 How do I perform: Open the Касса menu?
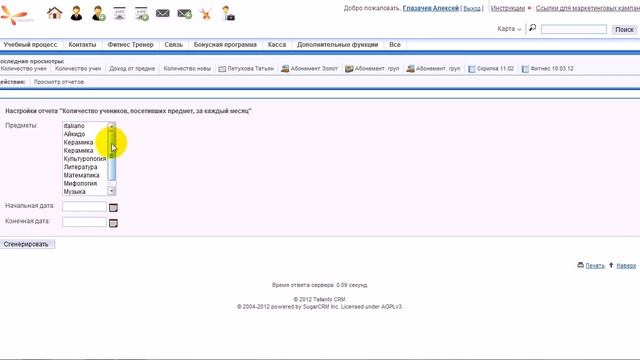[277, 44]
